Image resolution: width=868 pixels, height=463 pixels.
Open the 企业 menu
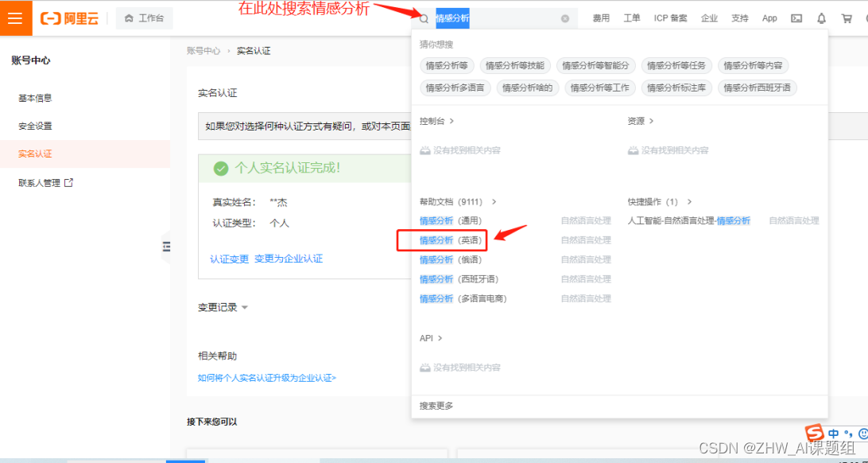point(709,18)
